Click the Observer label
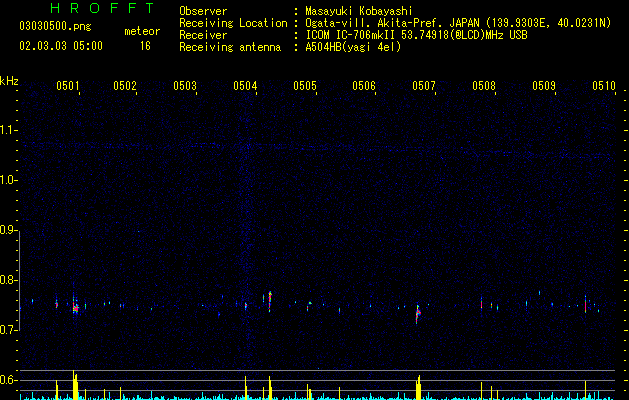629x400 pixels. (203, 11)
